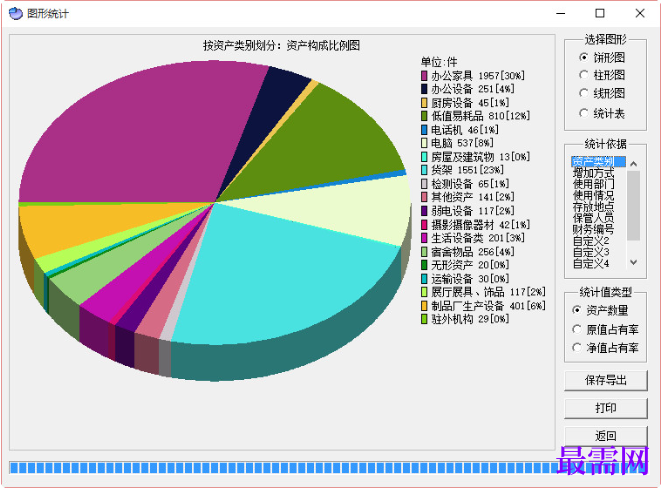Click the 房屋及建筑物 legend color swatch
The image size is (668, 492).
click(x=424, y=157)
